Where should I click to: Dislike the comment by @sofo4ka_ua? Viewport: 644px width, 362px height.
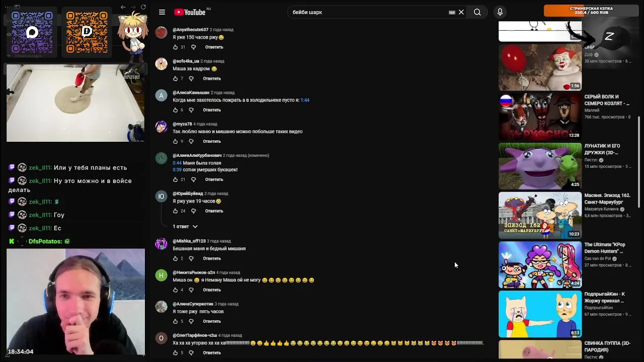(x=191, y=78)
